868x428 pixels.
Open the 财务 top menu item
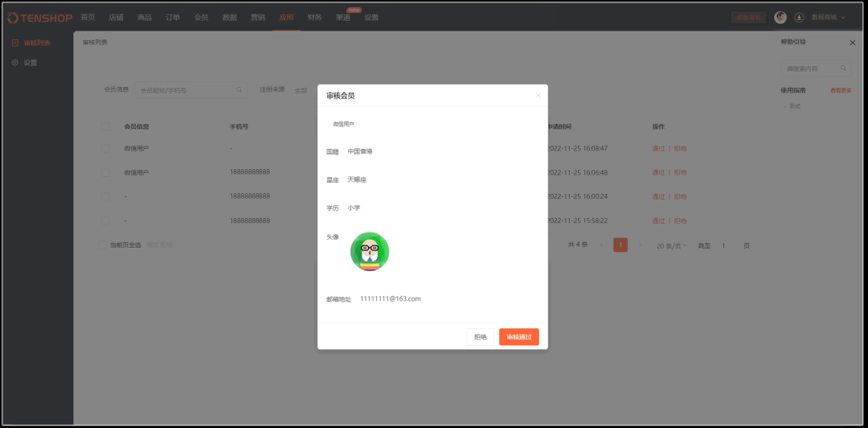click(314, 17)
